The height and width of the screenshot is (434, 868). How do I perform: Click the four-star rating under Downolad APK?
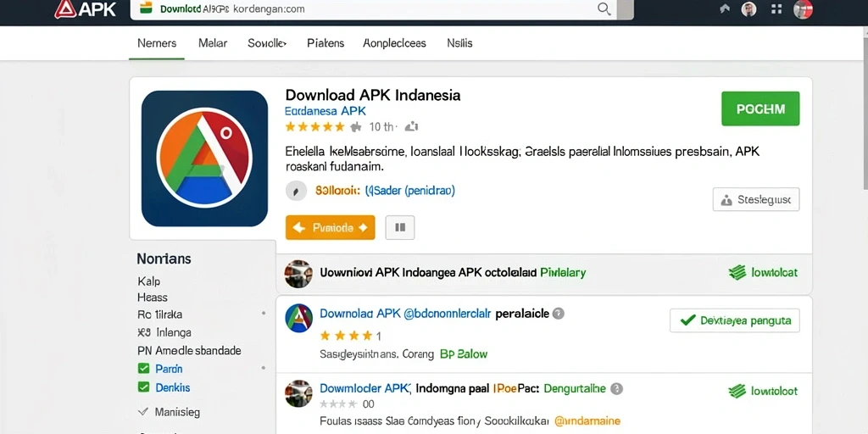[347, 336]
